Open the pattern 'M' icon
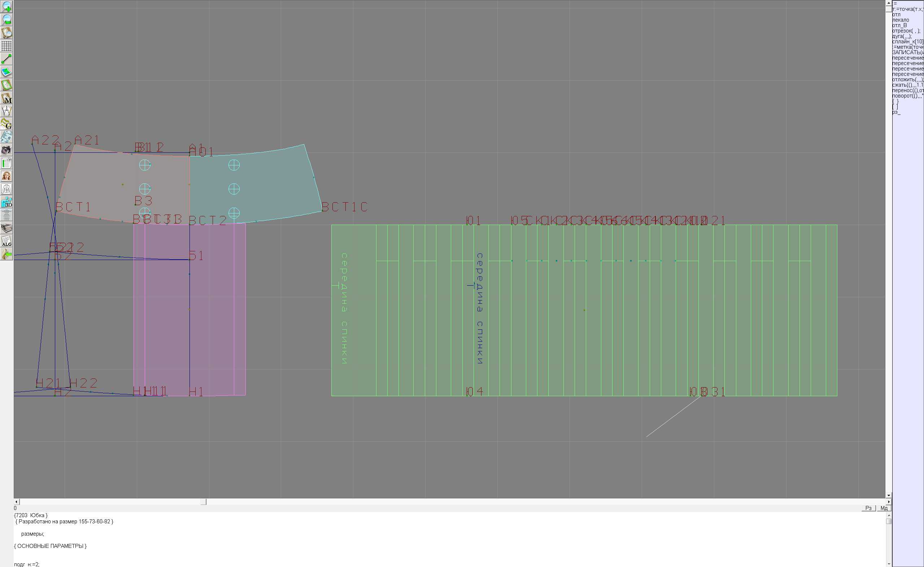Image resolution: width=924 pixels, height=567 pixels. pyautogui.click(x=6, y=98)
